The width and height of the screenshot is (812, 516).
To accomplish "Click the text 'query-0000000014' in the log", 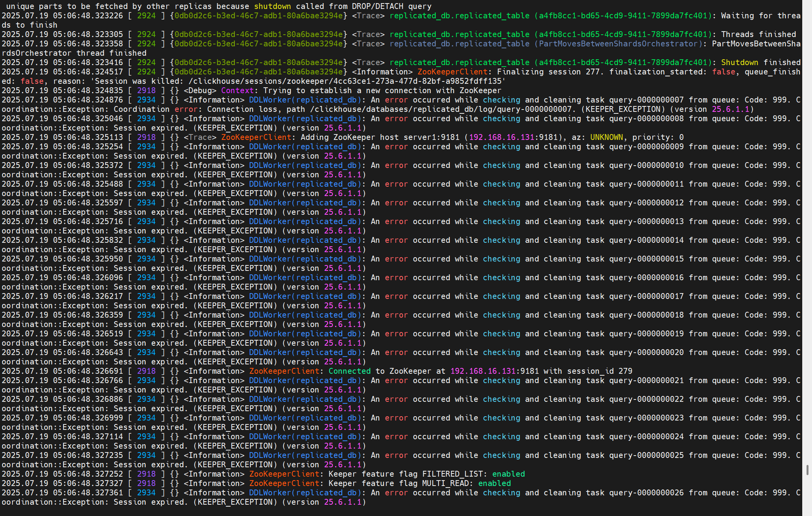I will [646, 240].
